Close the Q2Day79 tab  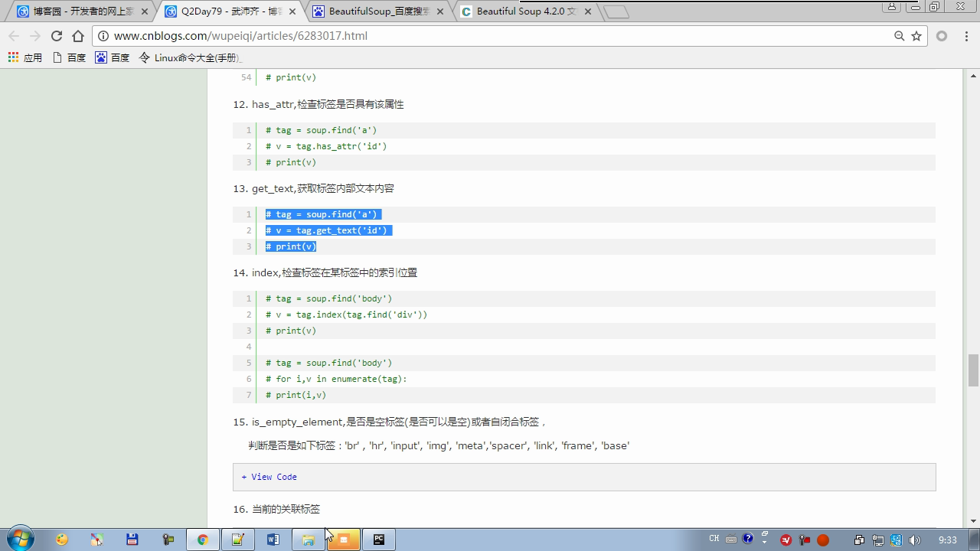(x=292, y=11)
